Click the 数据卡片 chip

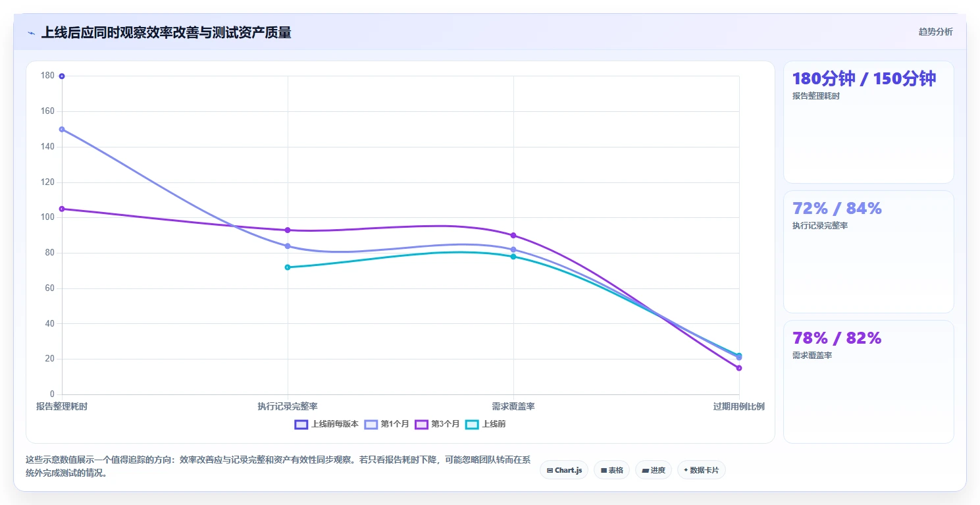(702, 470)
